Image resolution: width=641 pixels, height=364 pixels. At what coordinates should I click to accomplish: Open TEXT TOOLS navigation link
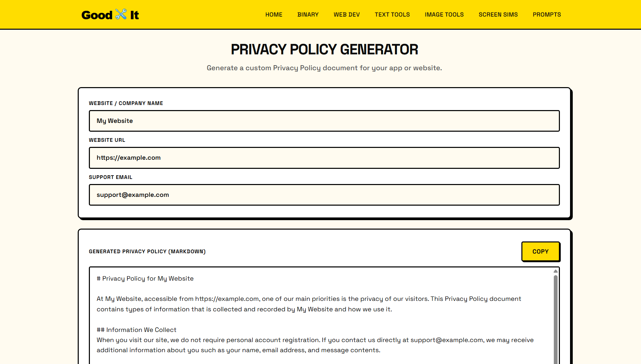coord(392,15)
